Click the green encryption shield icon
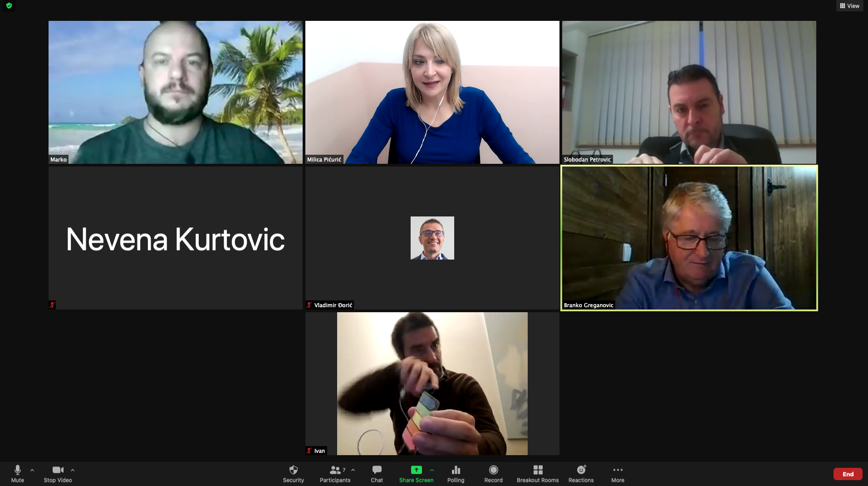Viewport: 868px width, 486px height. 9,5
